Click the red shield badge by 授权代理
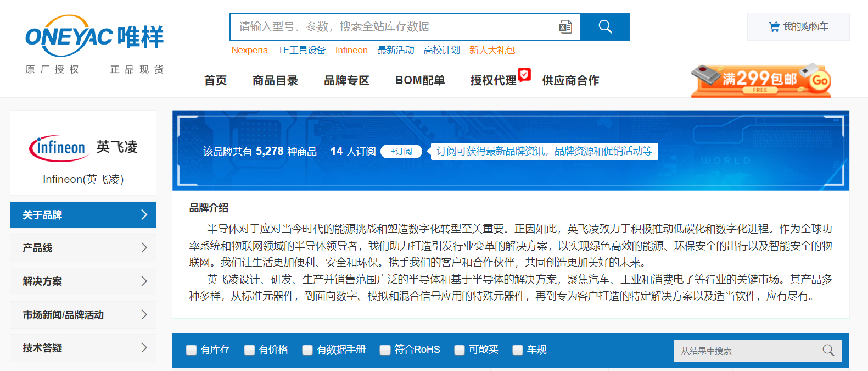Screen dimensions: 868x371 point(524,74)
